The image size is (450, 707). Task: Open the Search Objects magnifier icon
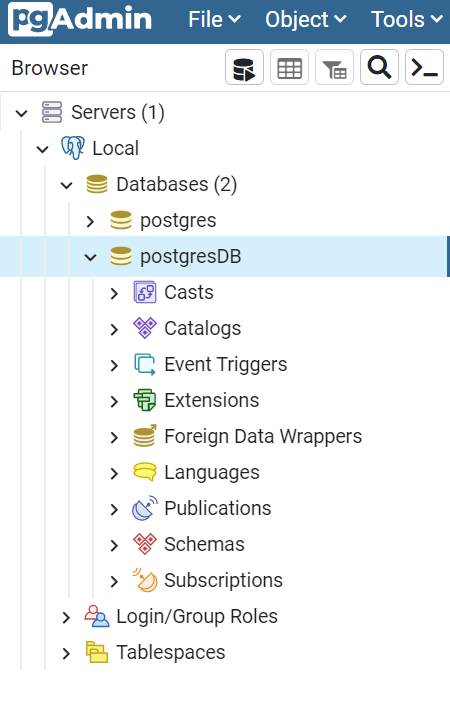point(380,68)
